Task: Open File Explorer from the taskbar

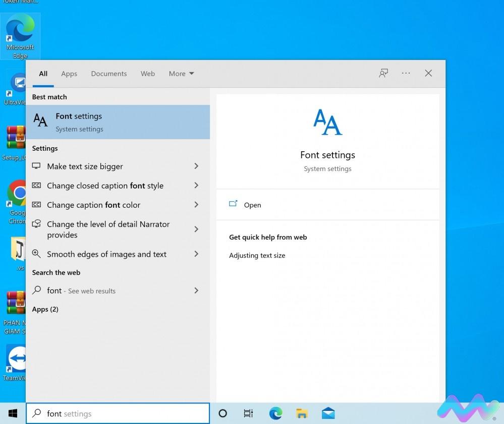Action: [302, 413]
